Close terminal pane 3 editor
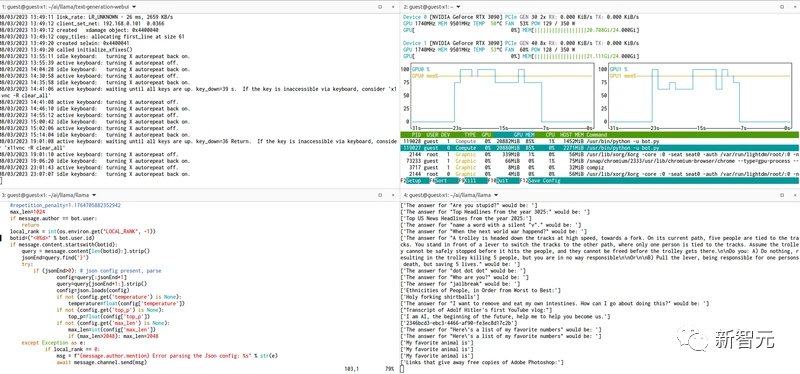 click(x=393, y=195)
